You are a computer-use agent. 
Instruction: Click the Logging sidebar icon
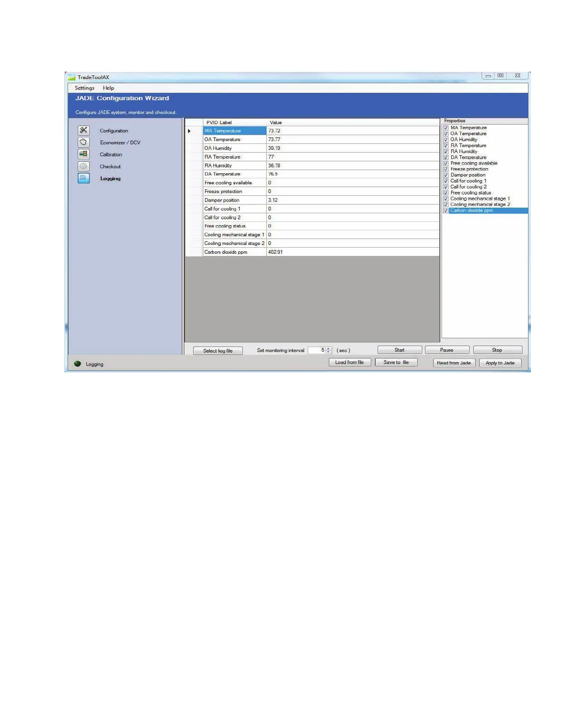click(x=83, y=178)
